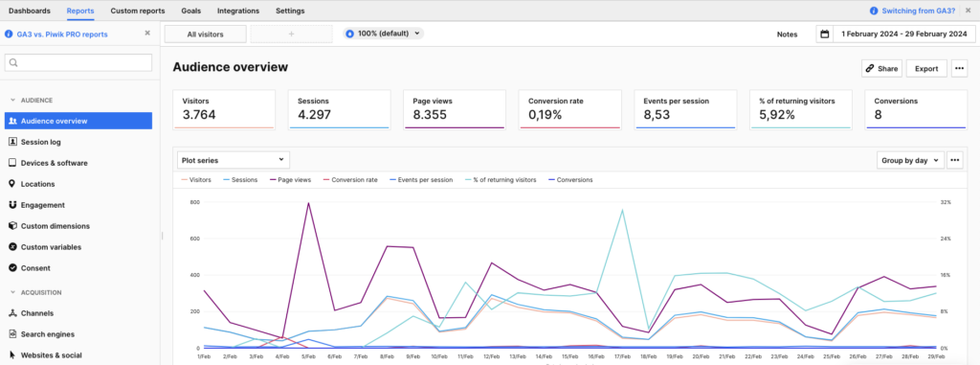Screen dimensions: 980x365
Task: Click the Websites & social cursor icon
Action: pos(12,355)
